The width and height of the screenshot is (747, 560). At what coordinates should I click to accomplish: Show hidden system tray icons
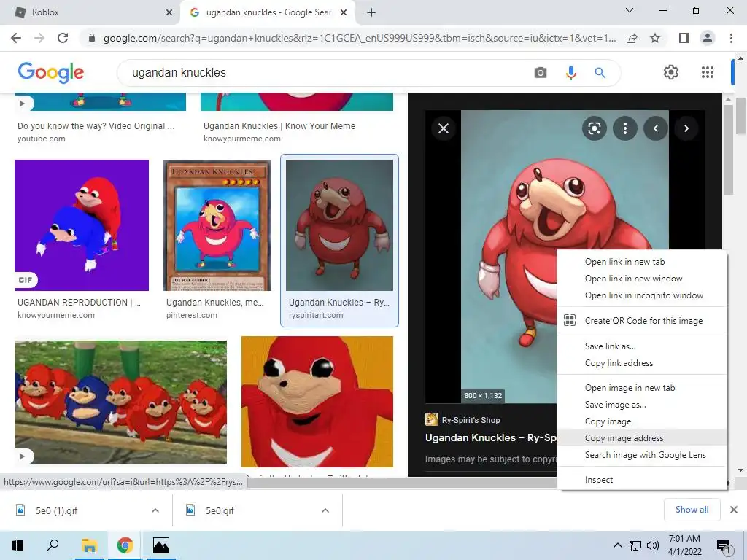(x=617, y=545)
